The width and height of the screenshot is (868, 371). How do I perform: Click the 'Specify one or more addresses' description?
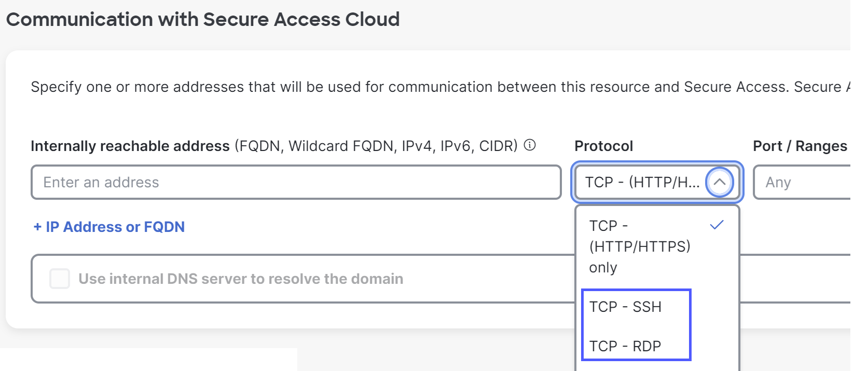click(x=440, y=87)
